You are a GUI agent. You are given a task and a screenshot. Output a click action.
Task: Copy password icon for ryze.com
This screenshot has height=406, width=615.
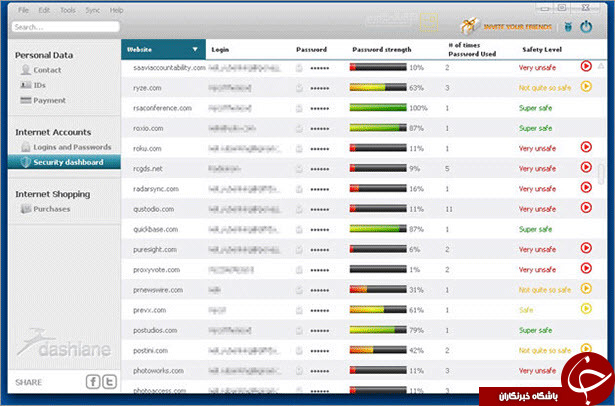[x=299, y=88]
